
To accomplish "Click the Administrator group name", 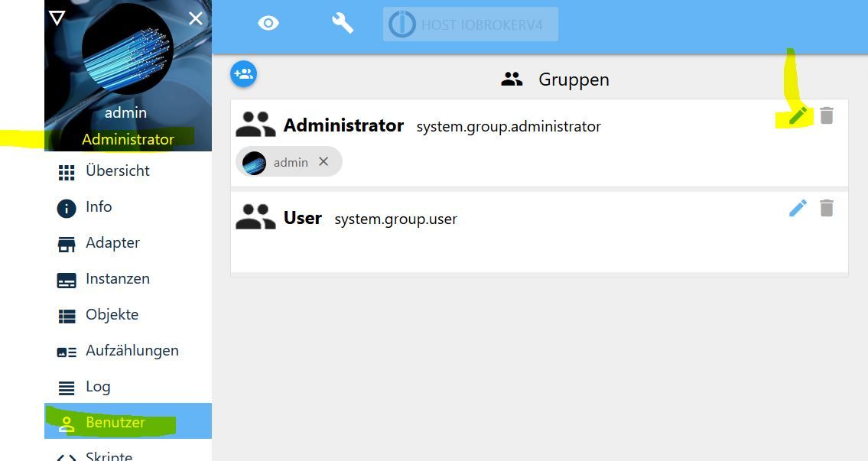I will (x=343, y=125).
